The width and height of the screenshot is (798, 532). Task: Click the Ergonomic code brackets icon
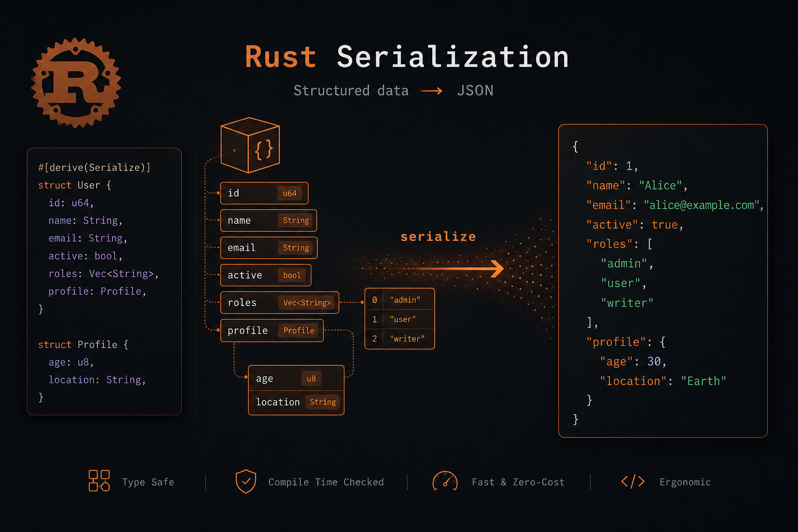click(633, 482)
